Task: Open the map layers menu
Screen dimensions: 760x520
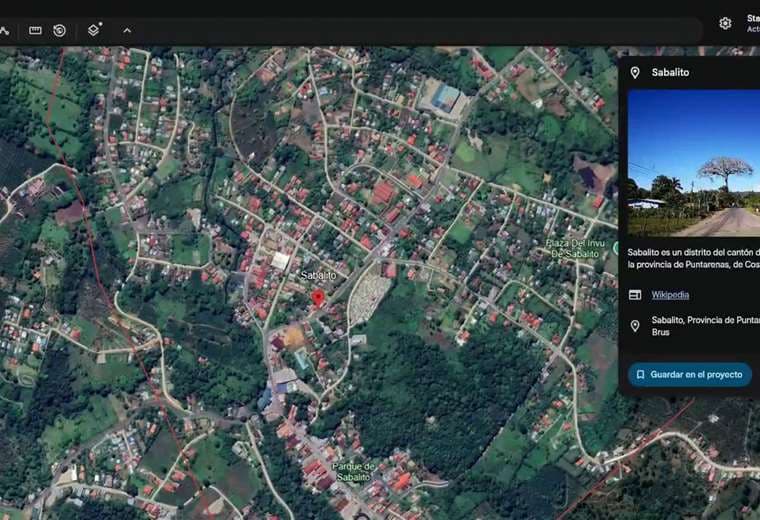Action: click(x=93, y=30)
